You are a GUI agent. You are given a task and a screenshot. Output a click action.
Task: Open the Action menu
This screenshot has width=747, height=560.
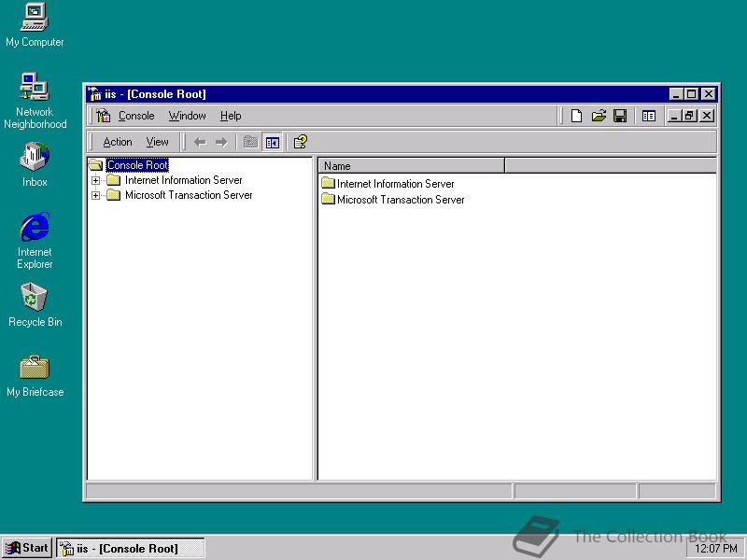[x=118, y=142]
